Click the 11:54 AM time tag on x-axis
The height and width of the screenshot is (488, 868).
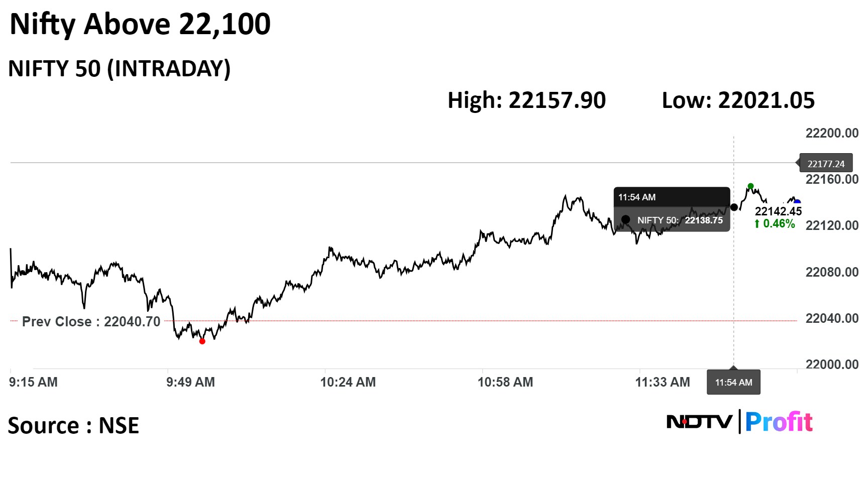(x=733, y=383)
